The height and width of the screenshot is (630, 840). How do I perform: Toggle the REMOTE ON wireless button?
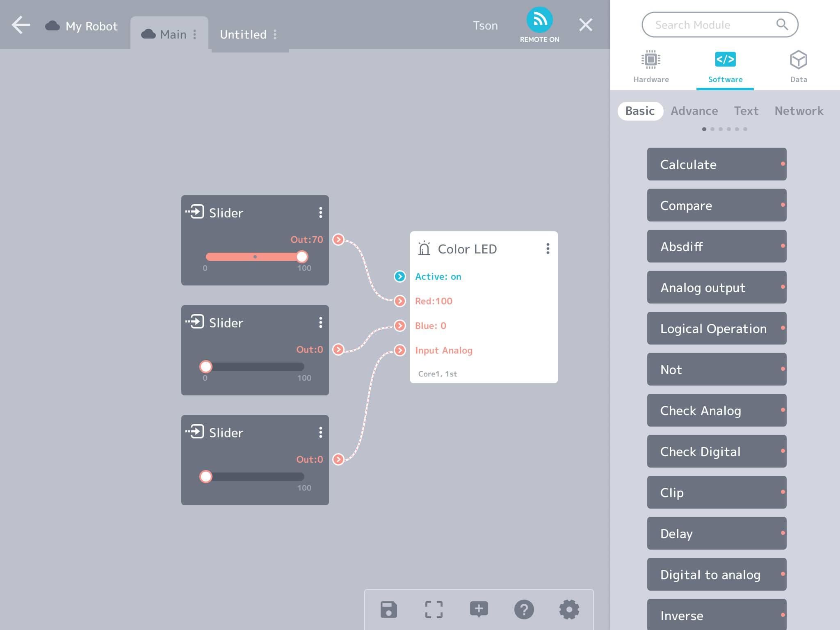tap(539, 21)
